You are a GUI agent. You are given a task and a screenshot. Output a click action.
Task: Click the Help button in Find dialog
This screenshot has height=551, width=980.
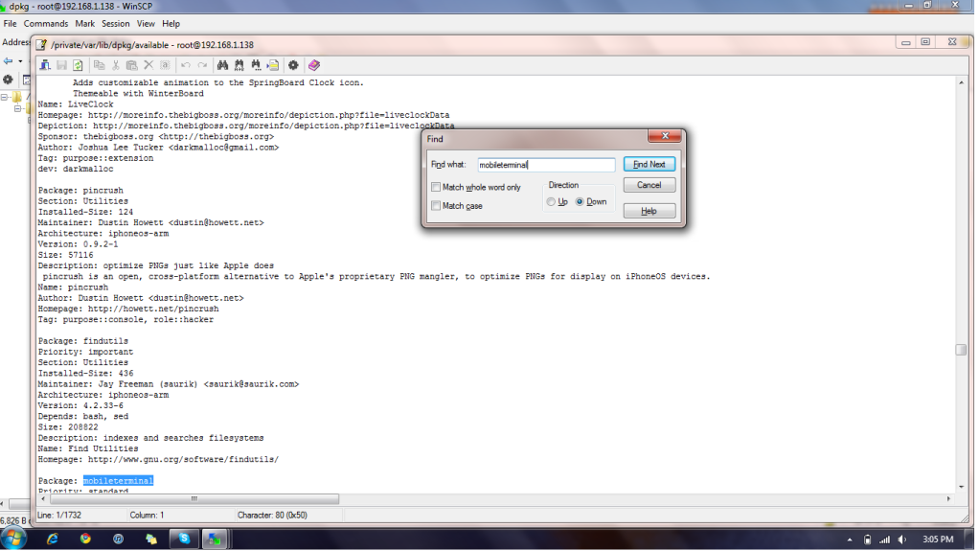(x=649, y=211)
